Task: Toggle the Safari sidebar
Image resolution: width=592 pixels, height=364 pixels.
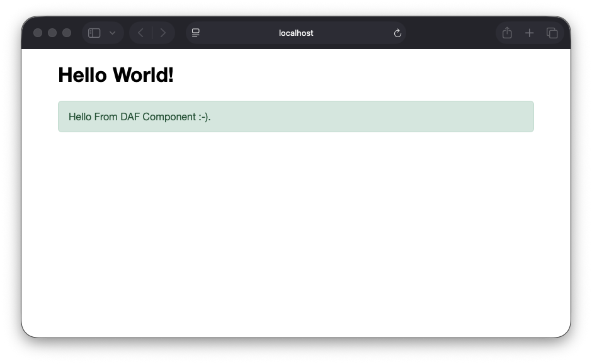Action: point(93,33)
